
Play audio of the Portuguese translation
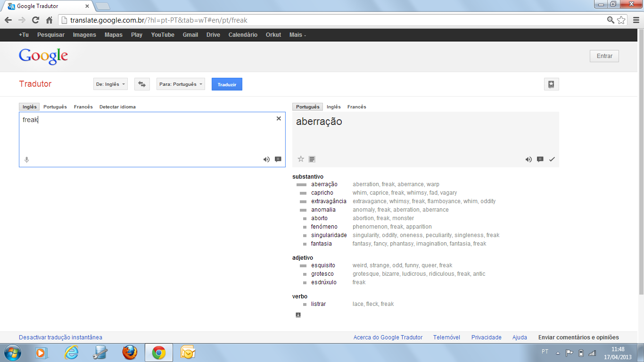pos(528,159)
